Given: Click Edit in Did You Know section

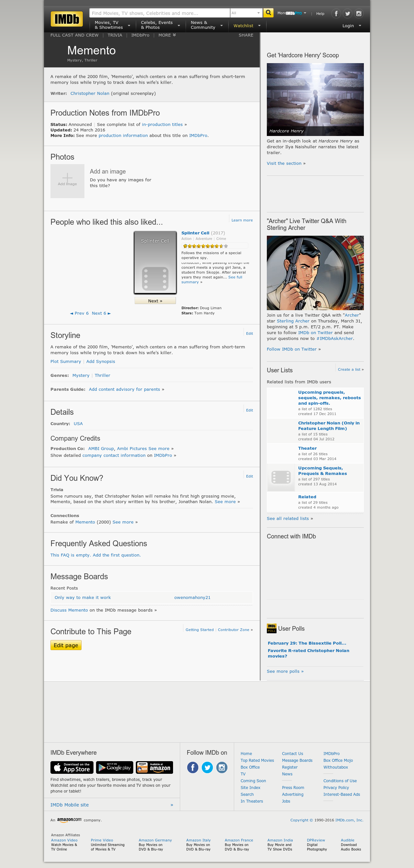Looking at the screenshot, I should coord(249,476).
